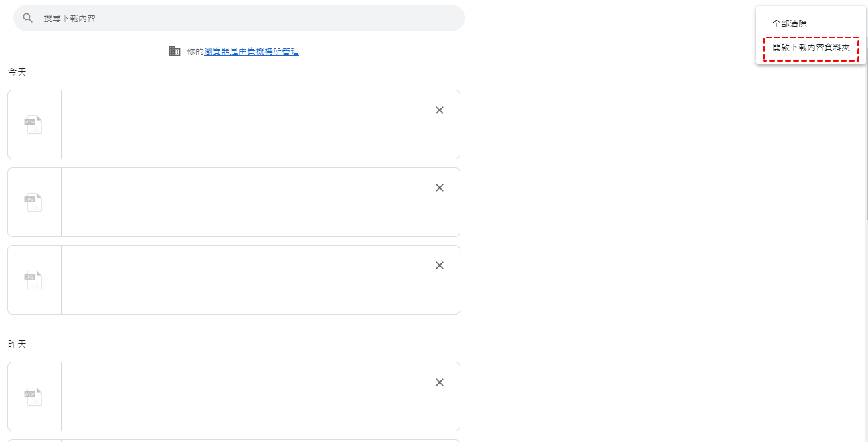The width and height of the screenshot is (868, 442).
Task: Click the 今天 section heading
Action: tap(17, 72)
